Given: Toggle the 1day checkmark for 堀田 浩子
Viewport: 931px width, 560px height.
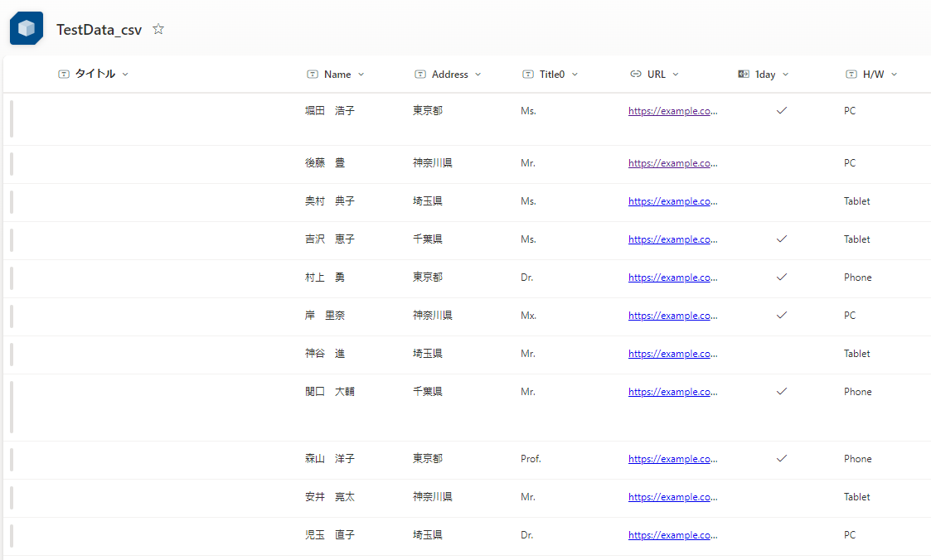Looking at the screenshot, I should pyautogui.click(x=781, y=110).
